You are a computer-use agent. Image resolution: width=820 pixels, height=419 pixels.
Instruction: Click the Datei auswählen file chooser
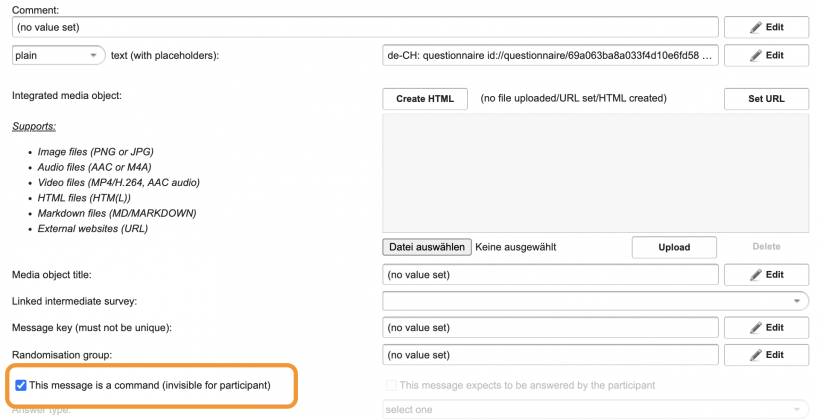[427, 247]
